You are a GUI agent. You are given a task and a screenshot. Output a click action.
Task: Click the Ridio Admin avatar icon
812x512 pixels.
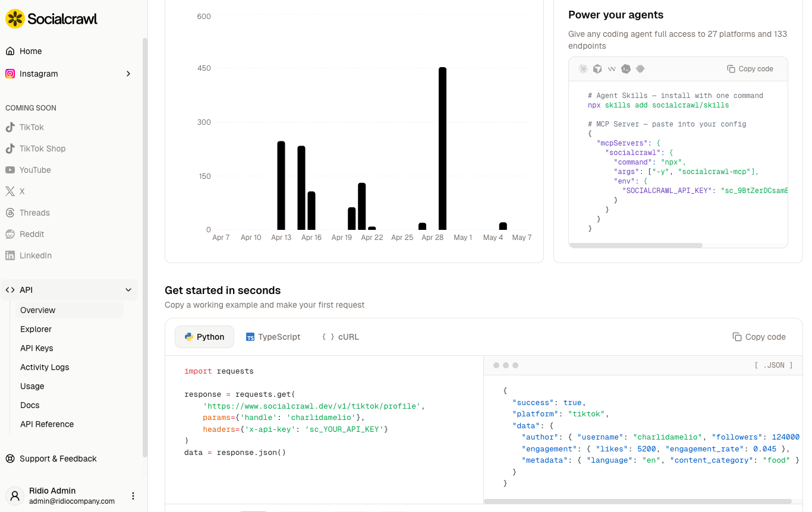pos(15,495)
